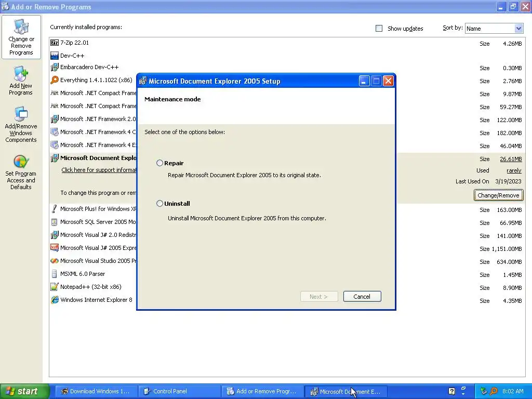Click the Visual J# 2.0 Redistributable icon
This screenshot has width=532, height=399.
point(54,235)
